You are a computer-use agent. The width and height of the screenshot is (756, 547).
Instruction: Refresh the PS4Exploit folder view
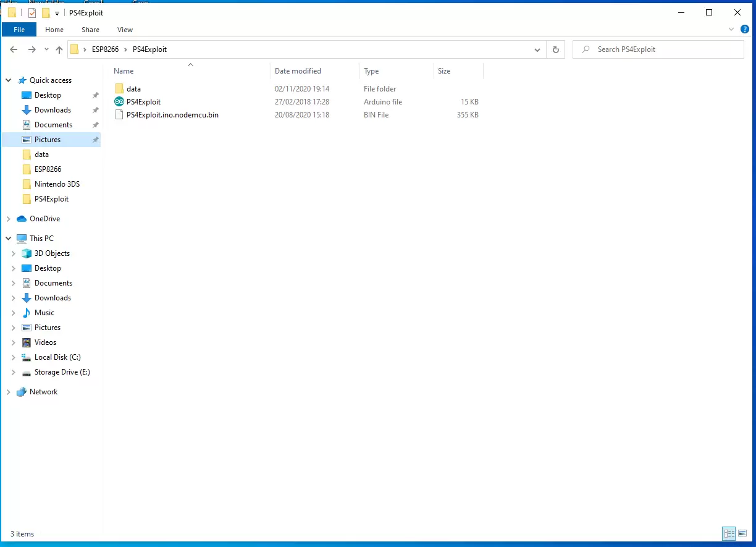pyautogui.click(x=556, y=49)
